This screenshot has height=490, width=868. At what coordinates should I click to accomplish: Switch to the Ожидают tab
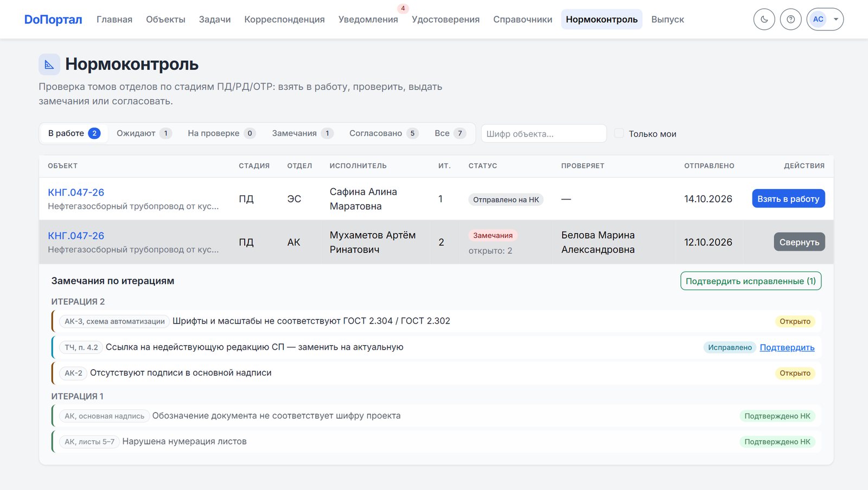144,133
